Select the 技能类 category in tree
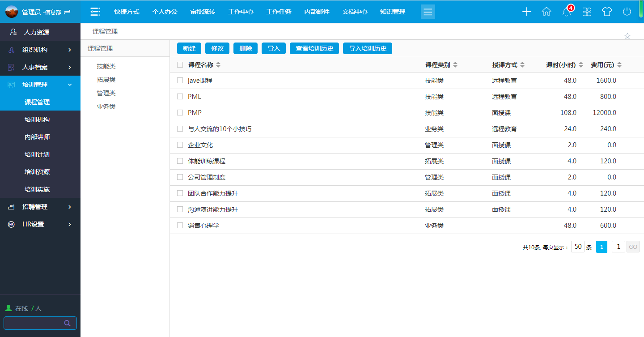 106,66
